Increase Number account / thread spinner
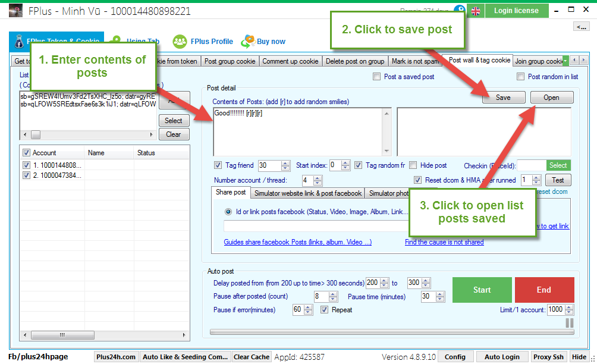 (318, 178)
